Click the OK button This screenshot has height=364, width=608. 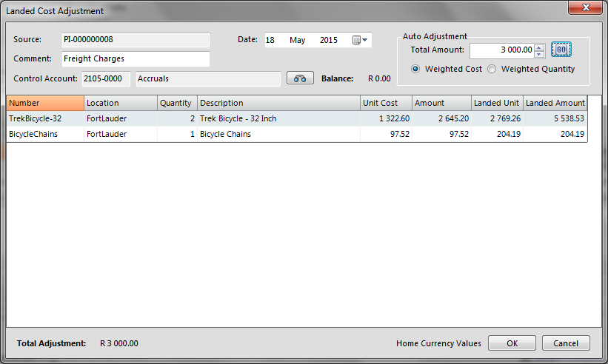tap(512, 343)
